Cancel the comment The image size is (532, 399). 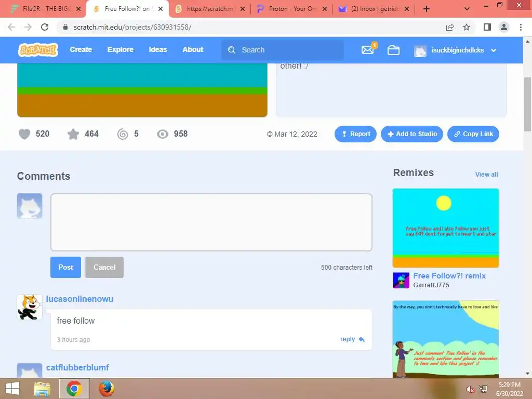click(104, 268)
